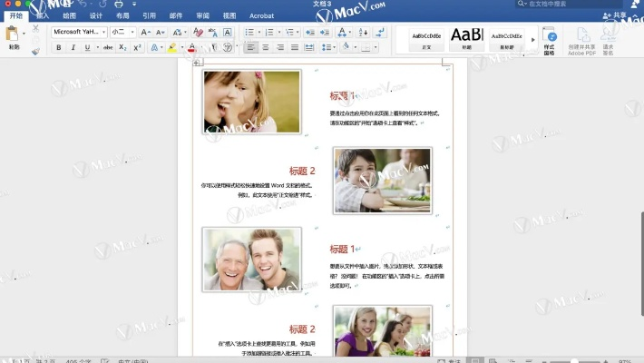The height and width of the screenshot is (363, 644).
Task: Toggle Bold formatting
Action: click(59, 48)
